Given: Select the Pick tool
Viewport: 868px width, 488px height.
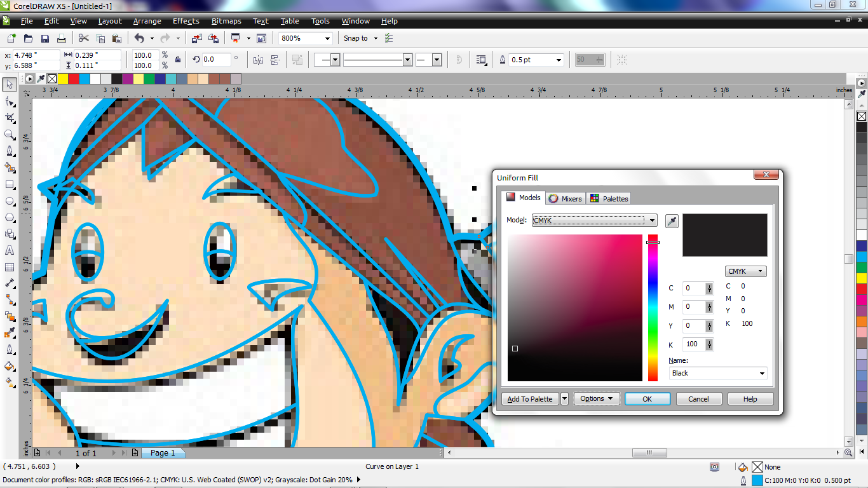Looking at the screenshot, I should click(x=9, y=84).
